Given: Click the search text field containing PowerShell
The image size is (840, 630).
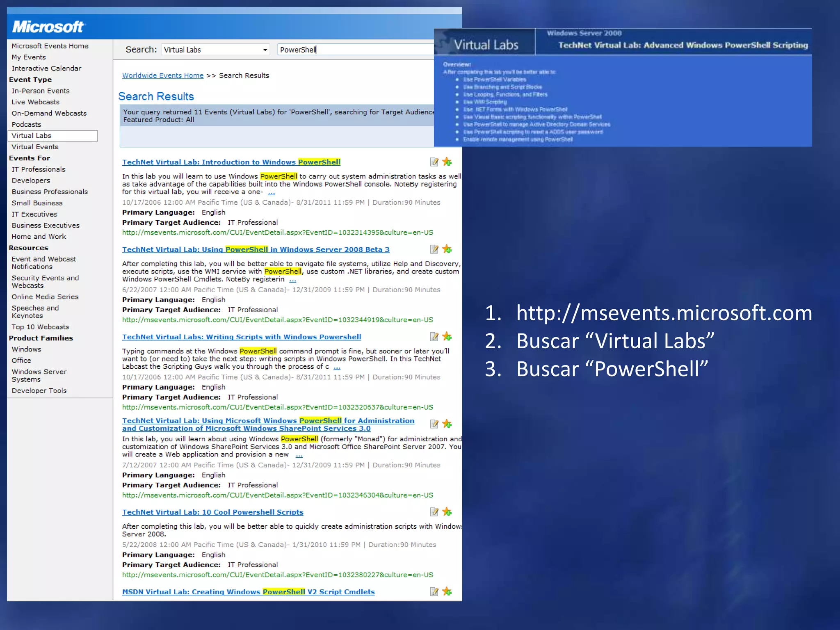Looking at the screenshot, I should 356,50.
